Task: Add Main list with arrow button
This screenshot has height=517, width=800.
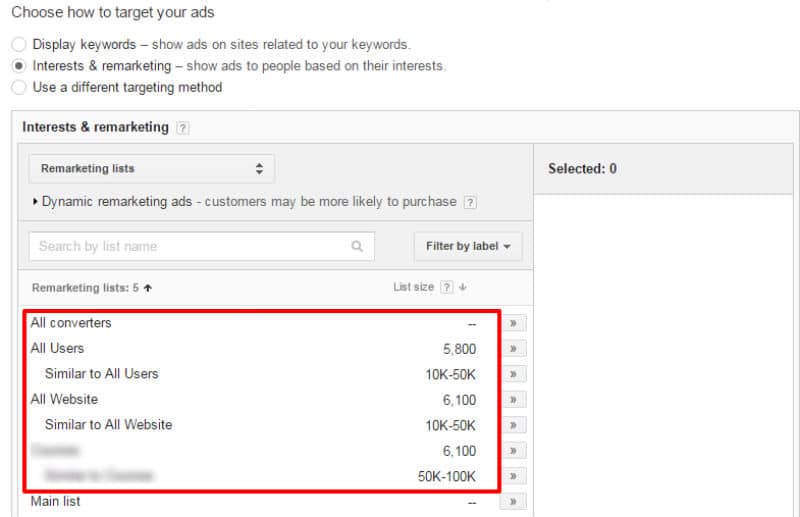Action: coord(513,502)
